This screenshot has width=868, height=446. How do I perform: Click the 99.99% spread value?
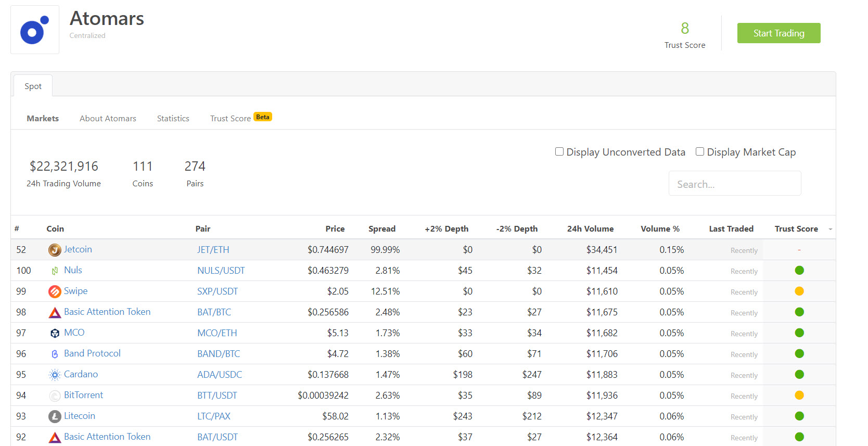click(385, 250)
